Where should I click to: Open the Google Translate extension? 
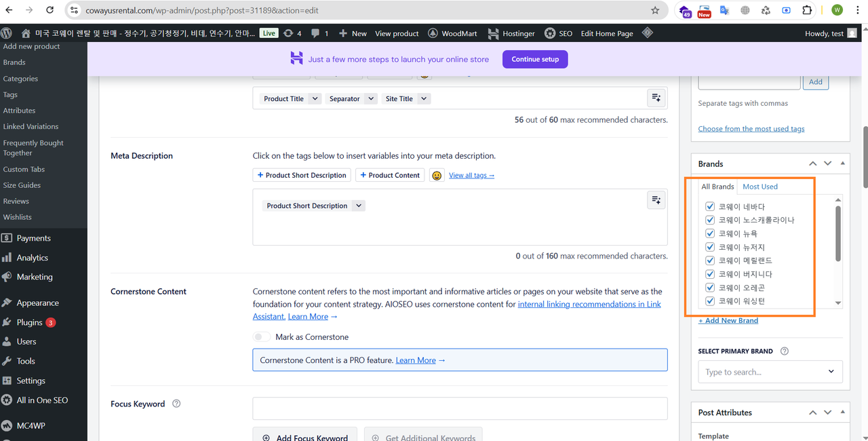click(724, 10)
